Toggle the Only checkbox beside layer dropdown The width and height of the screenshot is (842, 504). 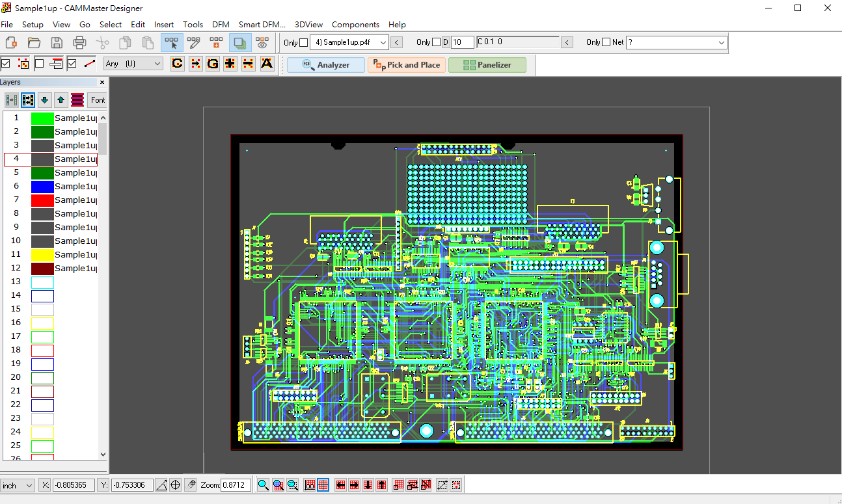coord(304,43)
